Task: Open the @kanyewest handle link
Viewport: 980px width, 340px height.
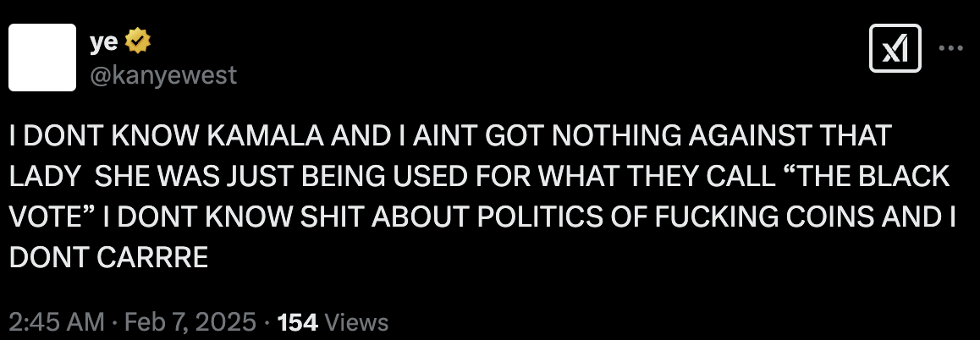Action: [x=162, y=76]
